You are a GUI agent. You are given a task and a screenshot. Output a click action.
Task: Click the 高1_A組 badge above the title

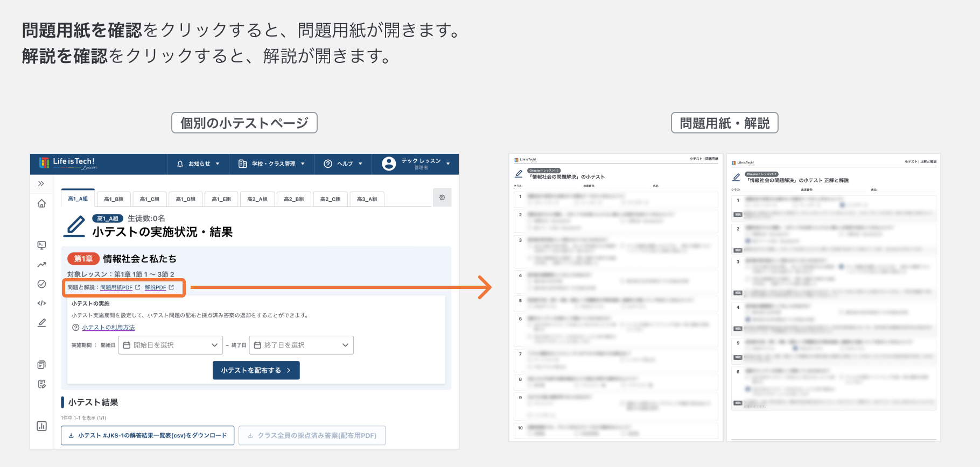(x=108, y=218)
